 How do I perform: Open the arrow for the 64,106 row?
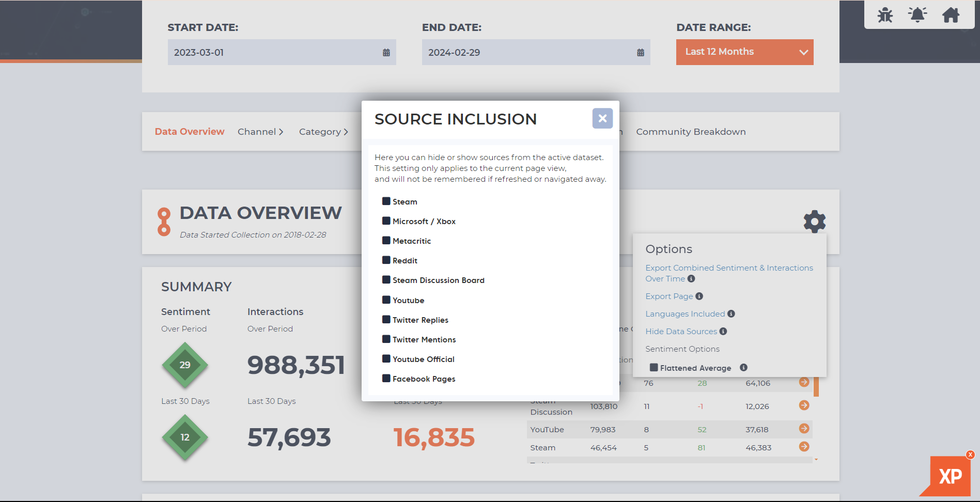[x=804, y=382]
